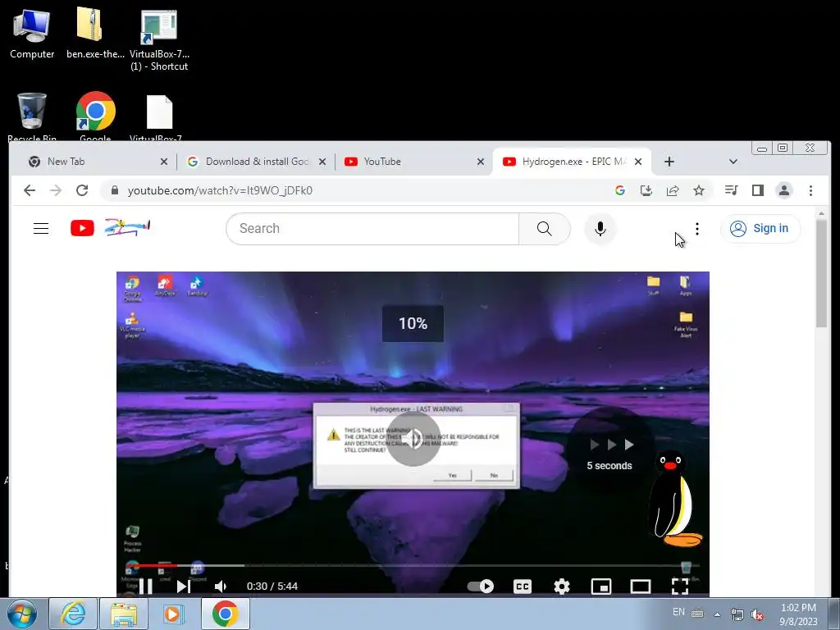Open muted volume tray icon

coord(757,615)
